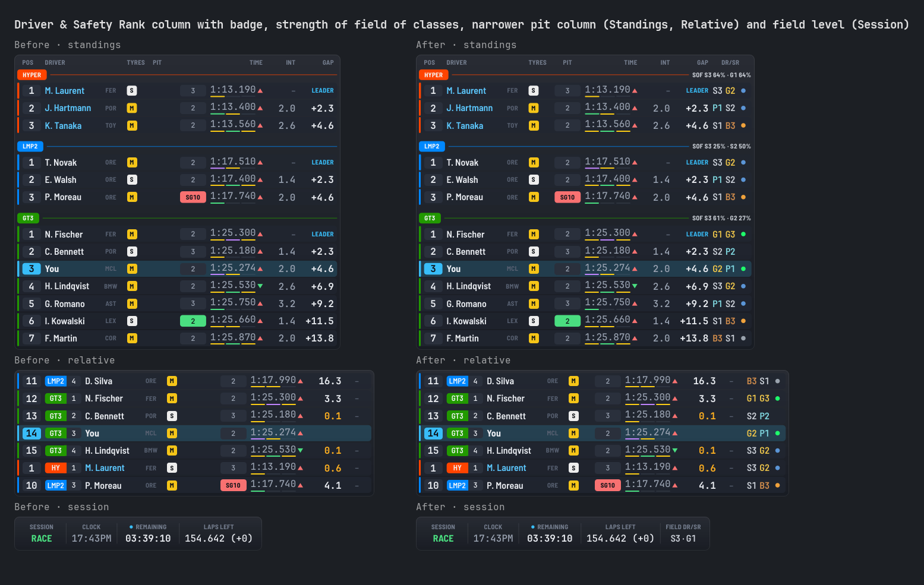Screen dimensions: 924x585
Task: Click C. Bennett's S tyre badge in Before relative
Action: pyautogui.click(x=172, y=416)
